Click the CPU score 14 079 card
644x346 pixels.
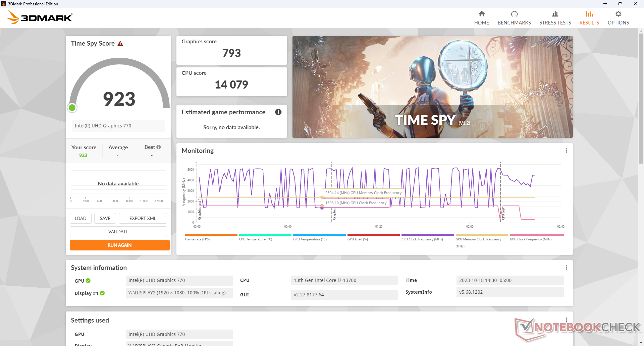click(231, 82)
